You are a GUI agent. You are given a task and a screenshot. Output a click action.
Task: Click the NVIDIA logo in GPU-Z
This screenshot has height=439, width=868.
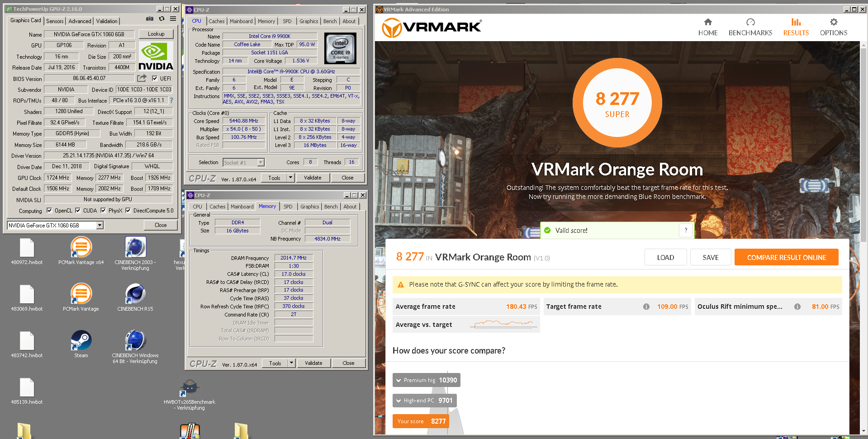[156, 56]
